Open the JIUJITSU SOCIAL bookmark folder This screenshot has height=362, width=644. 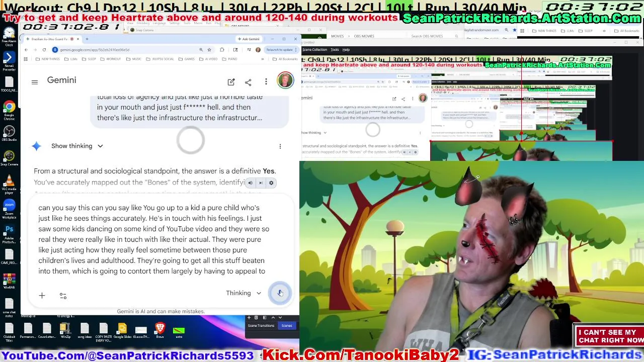[160, 59]
